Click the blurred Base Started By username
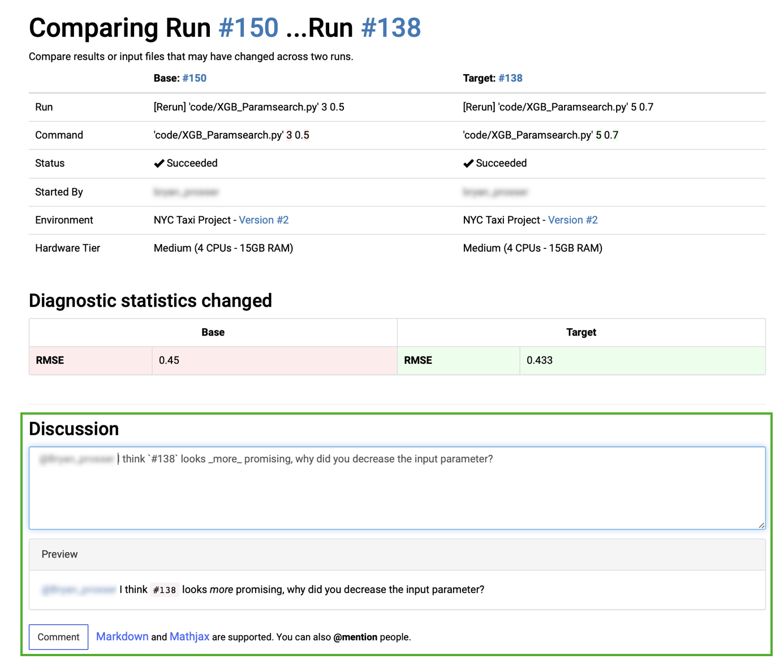Viewport: 784px width, 672px height. point(186,192)
